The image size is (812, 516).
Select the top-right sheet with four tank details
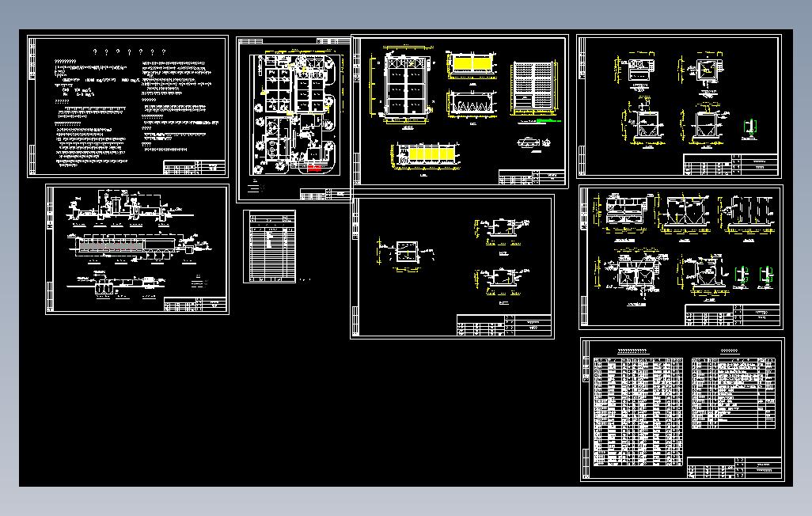click(679, 107)
